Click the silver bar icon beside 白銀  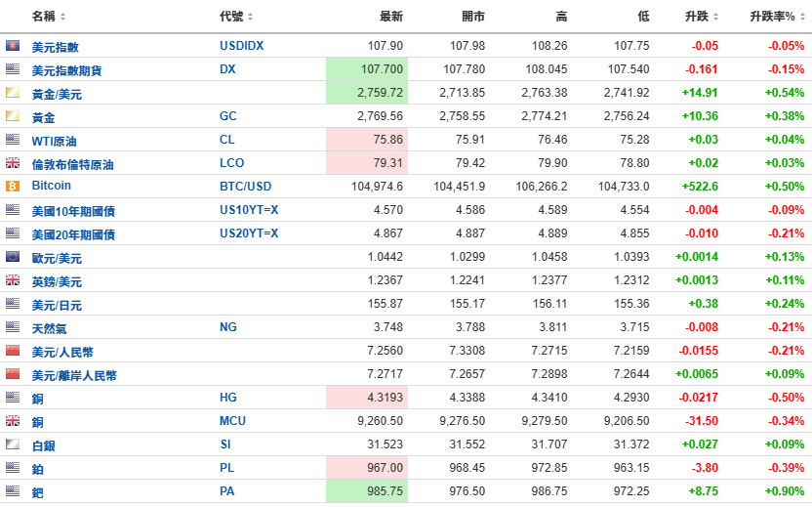[x=13, y=444]
